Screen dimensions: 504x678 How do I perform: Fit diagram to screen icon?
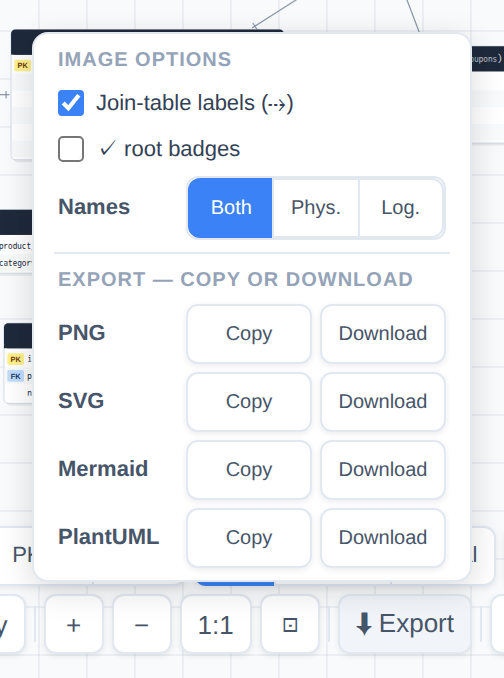click(290, 624)
